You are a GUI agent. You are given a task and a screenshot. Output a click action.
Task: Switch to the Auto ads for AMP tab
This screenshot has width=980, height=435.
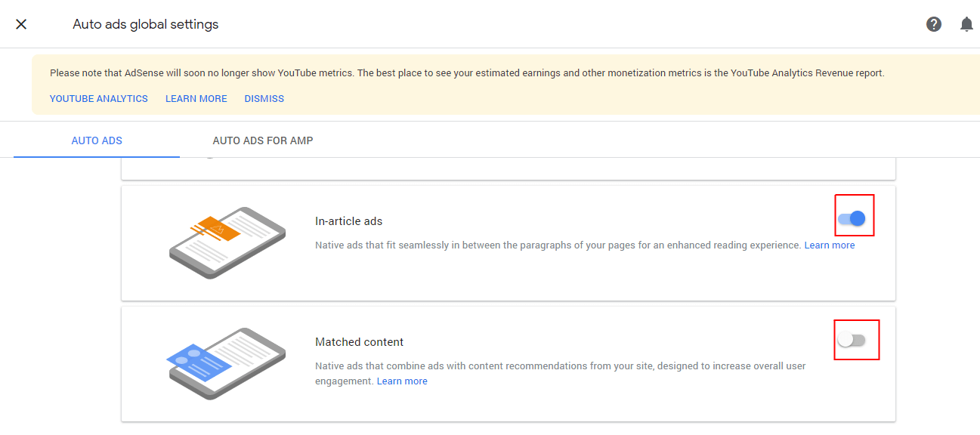tap(263, 140)
